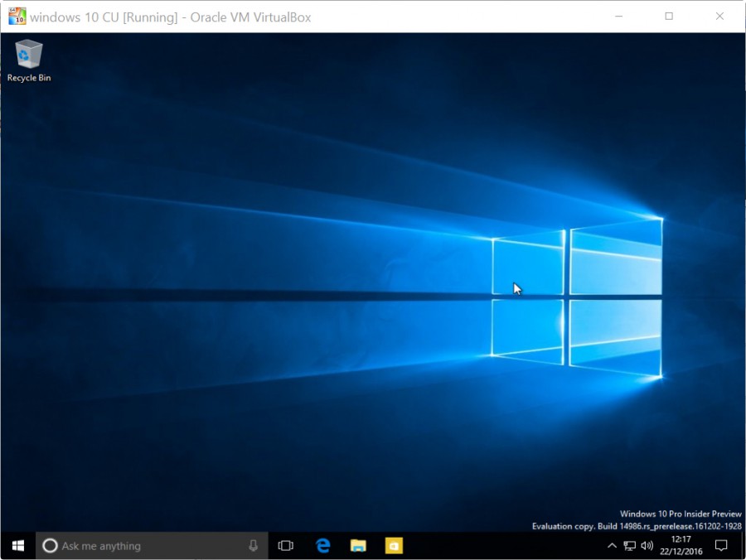Click the Windows 10 Pro Insider Preview watermark
Image resolution: width=746 pixels, height=560 pixels.
[681, 514]
